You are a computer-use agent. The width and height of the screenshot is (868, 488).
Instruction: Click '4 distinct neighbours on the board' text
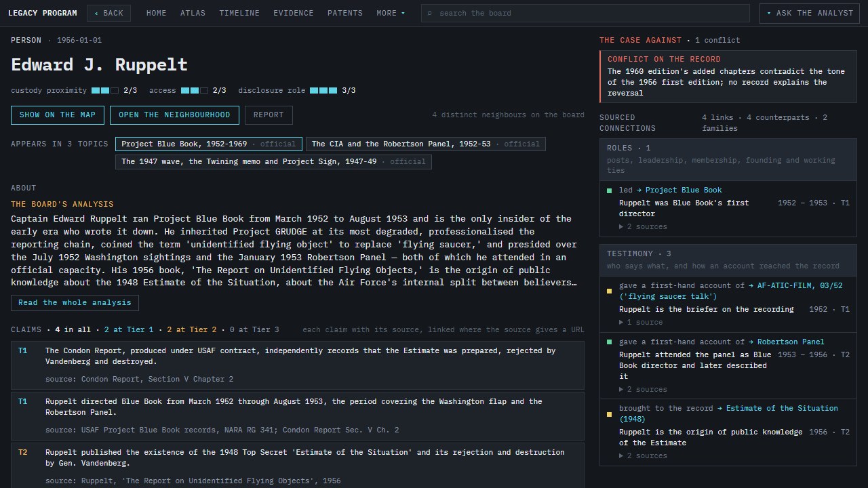click(x=508, y=115)
